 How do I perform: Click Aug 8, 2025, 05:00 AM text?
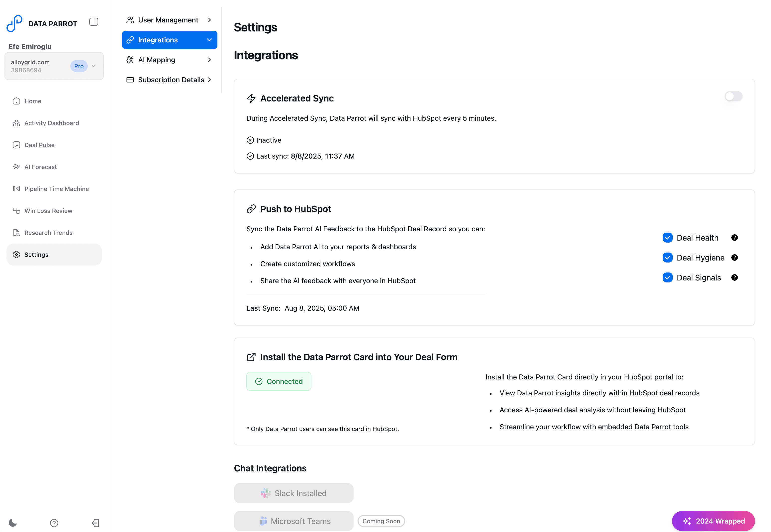click(322, 308)
